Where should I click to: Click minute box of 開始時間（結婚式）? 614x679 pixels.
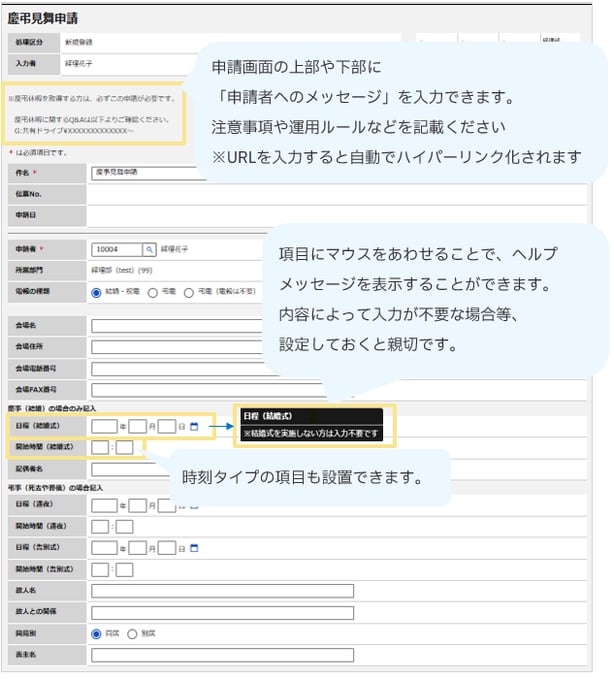click(125, 448)
